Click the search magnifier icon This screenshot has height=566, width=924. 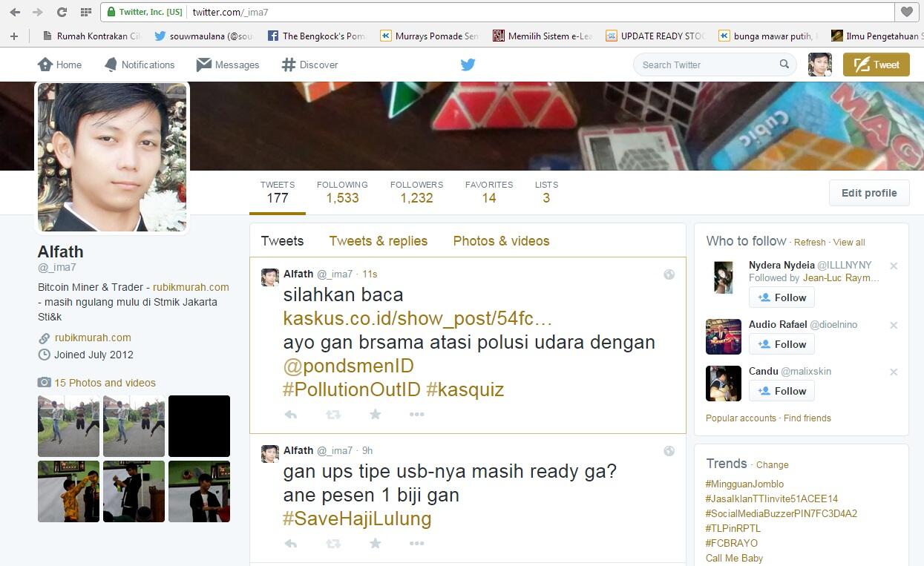[784, 65]
